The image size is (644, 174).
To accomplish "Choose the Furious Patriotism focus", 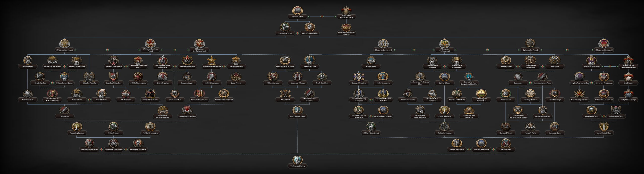I will [x=457, y=145].
